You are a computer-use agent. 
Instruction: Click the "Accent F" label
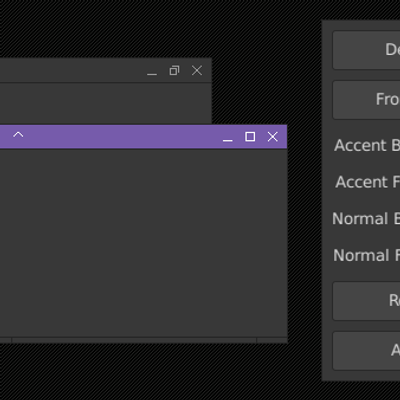pyautogui.click(x=368, y=182)
